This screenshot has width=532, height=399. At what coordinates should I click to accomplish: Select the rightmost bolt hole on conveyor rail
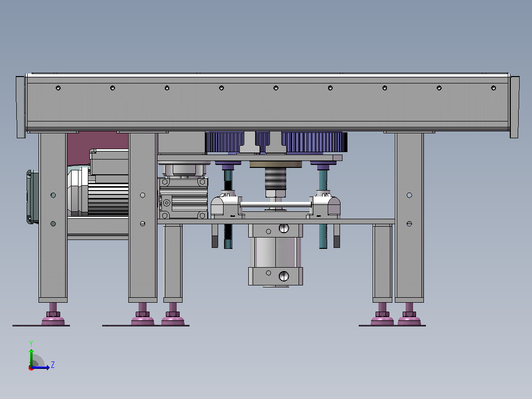(x=494, y=88)
